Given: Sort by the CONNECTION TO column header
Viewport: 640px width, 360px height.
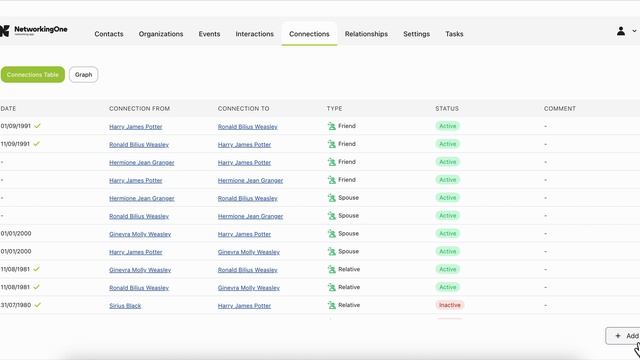Looking at the screenshot, I should [244, 109].
